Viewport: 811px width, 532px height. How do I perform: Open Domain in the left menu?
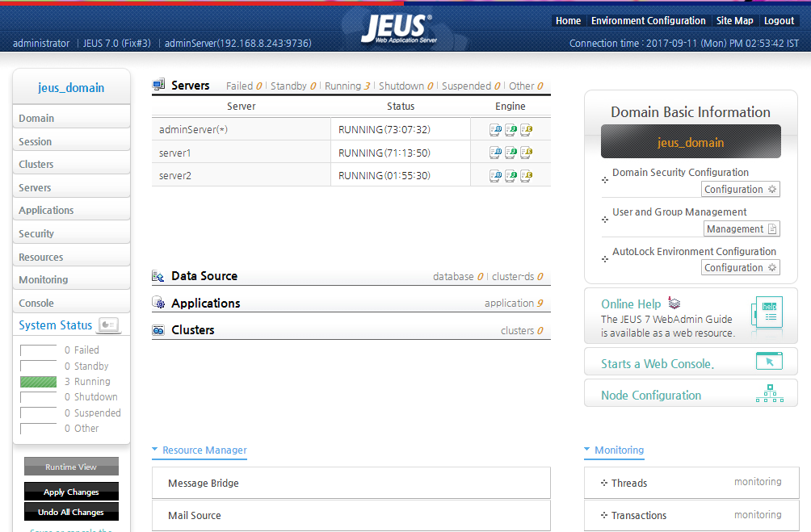pos(71,118)
